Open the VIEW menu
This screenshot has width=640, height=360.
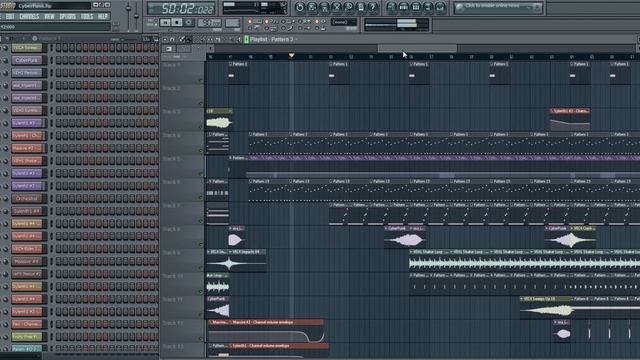point(49,16)
